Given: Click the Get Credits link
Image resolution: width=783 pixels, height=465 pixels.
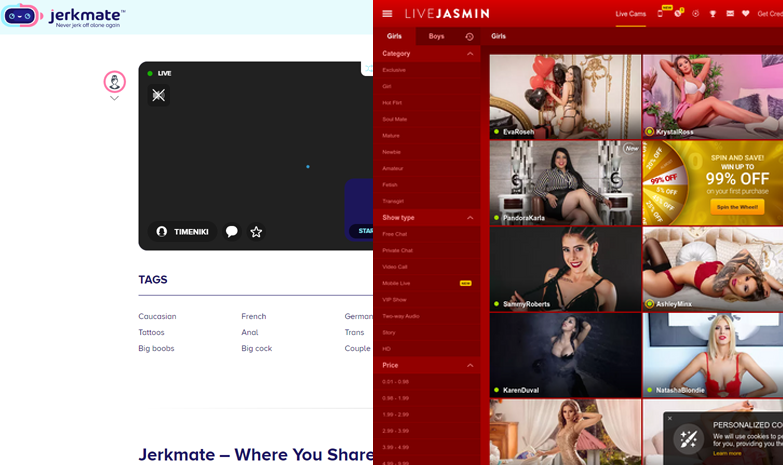Looking at the screenshot, I should click(x=770, y=14).
